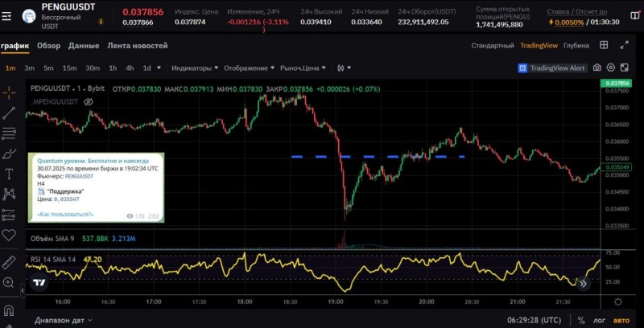Select the brush drawing tool

[x=9, y=154]
